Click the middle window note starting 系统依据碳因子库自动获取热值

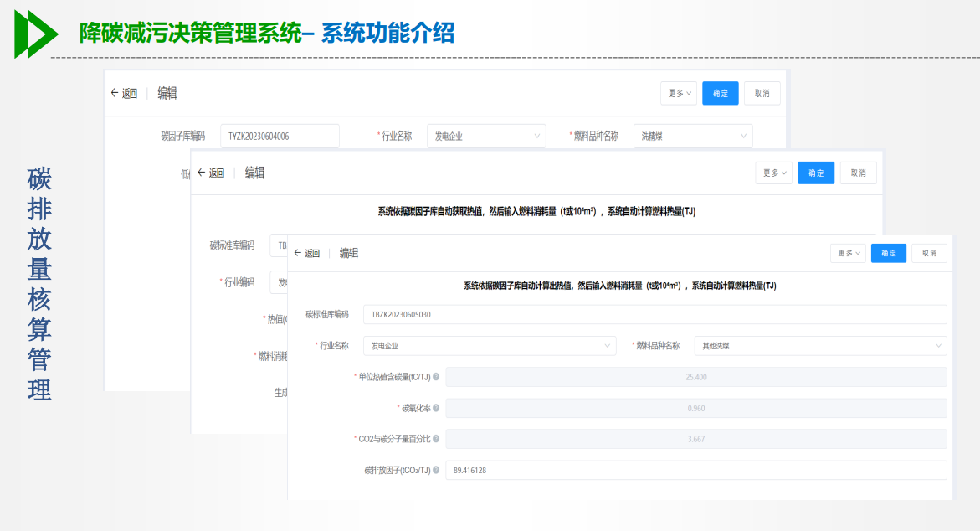[x=536, y=211]
